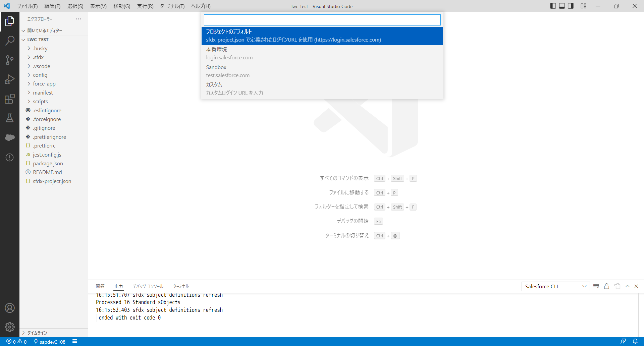The width and height of the screenshot is (644, 346).
Task: Select Sandbox test.salesforce.com option
Action: click(x=322, y=71)
